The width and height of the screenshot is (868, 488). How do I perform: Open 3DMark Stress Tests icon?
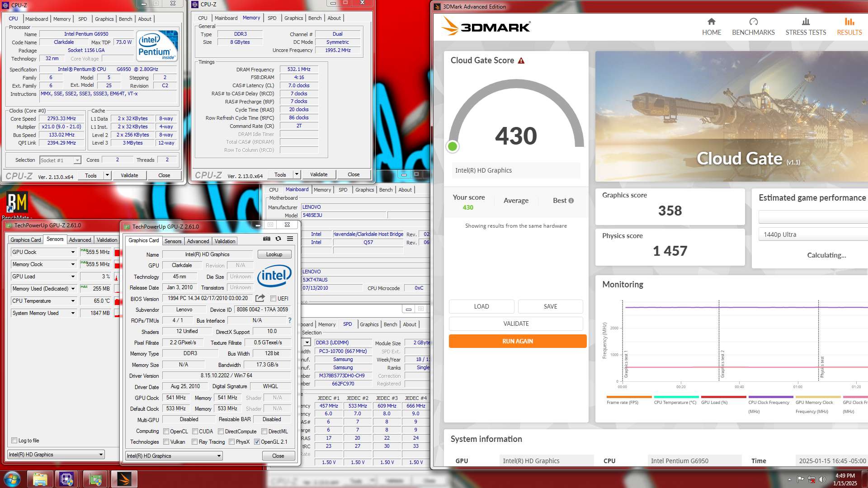click(806, 22)
